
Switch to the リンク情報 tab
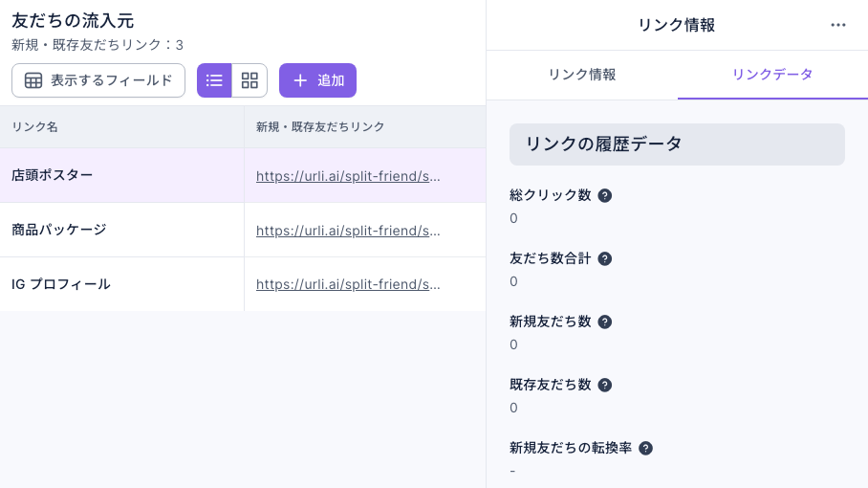[582, 75]
